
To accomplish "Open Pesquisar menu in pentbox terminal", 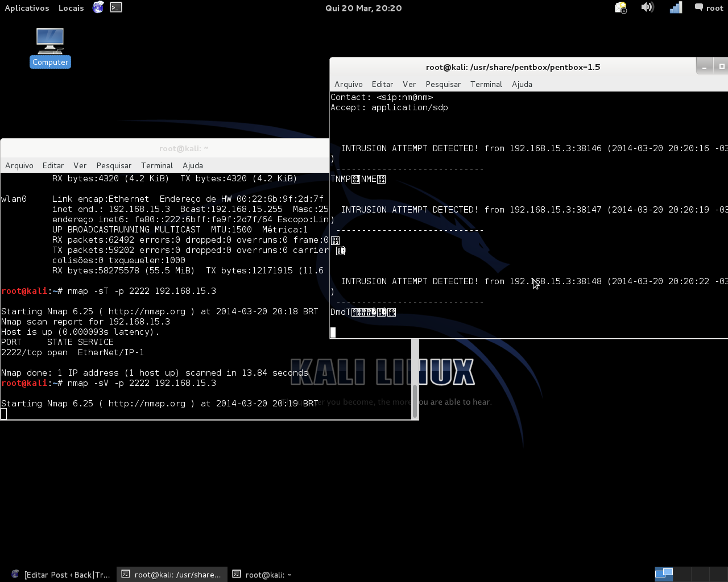I will pos(443,84).
